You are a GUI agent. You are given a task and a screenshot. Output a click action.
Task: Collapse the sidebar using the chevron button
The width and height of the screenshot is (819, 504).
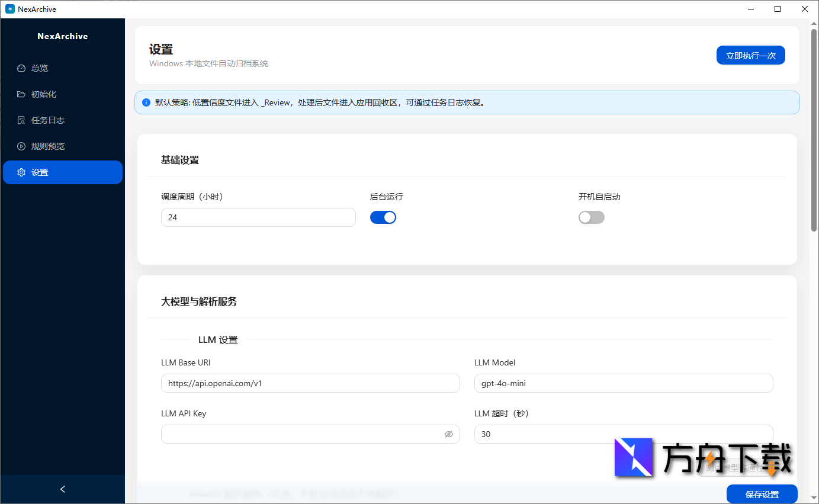pos(62,489)
